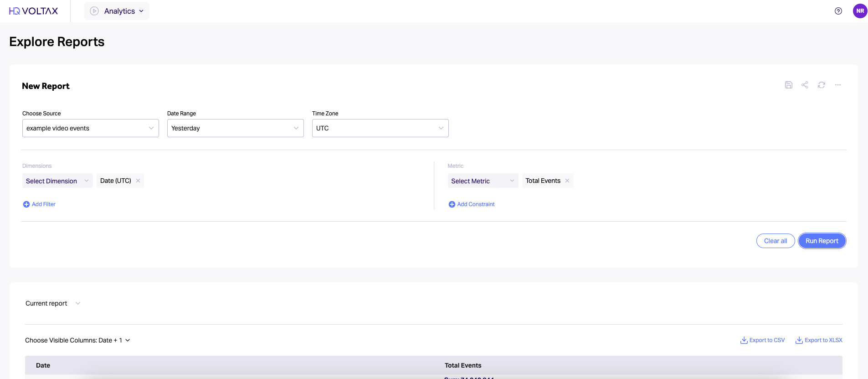868x379 pixels.
Task: Open the help question-mark icon
Action: click(x=838, y=11)
